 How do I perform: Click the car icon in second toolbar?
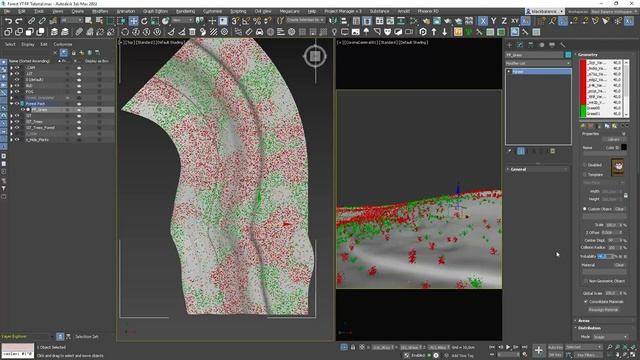point(260,32)
